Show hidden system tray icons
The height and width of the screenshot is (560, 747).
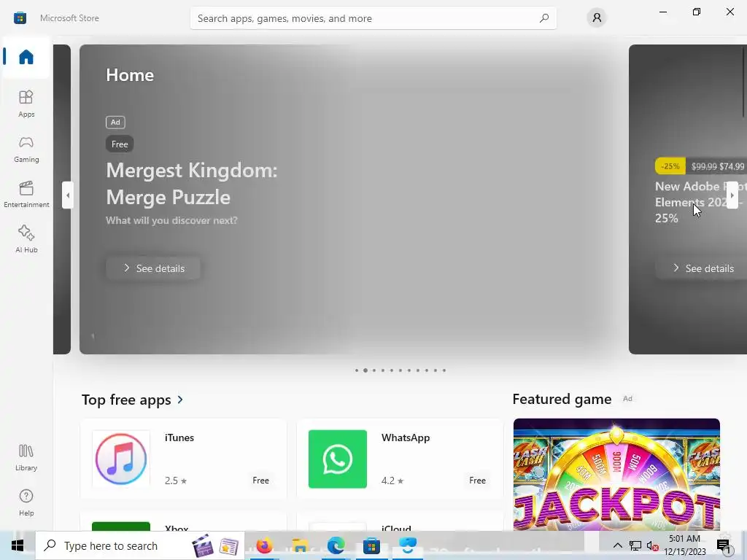(x=617, y=545)
